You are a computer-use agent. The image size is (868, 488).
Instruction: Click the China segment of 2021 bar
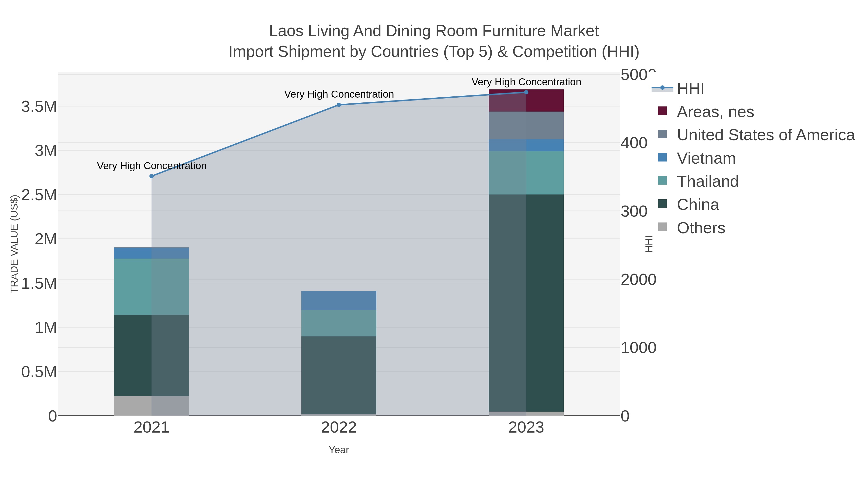pos(152,356)
